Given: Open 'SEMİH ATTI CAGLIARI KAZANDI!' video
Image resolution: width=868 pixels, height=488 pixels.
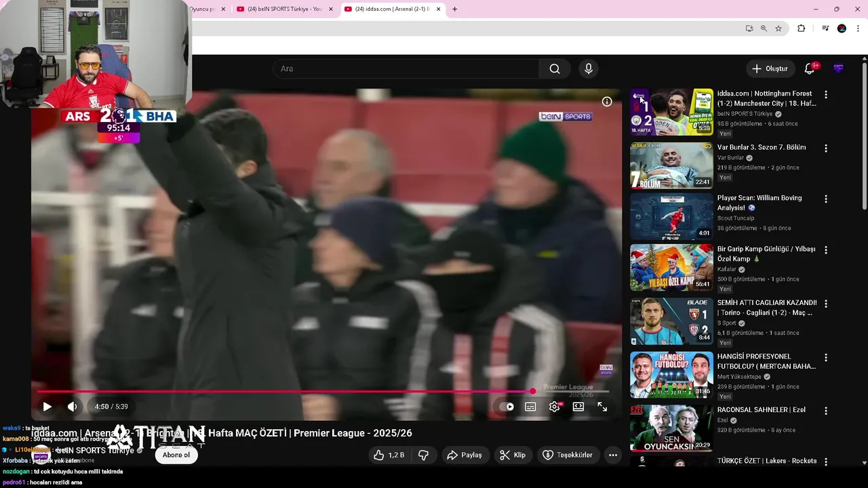Looking at the screenshot, I should 767,308.
